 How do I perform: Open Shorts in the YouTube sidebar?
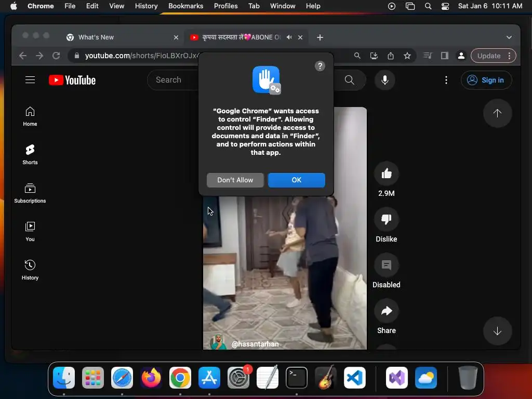pyautogui.click(x=30, y=155)
